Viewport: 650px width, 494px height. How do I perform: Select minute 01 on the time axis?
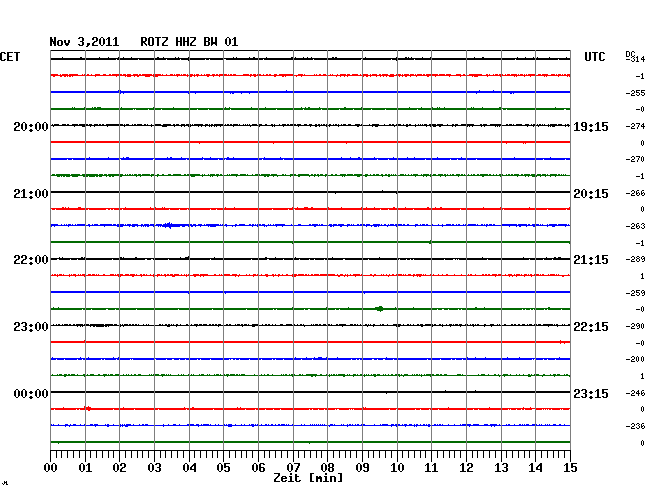click(85, 468)
